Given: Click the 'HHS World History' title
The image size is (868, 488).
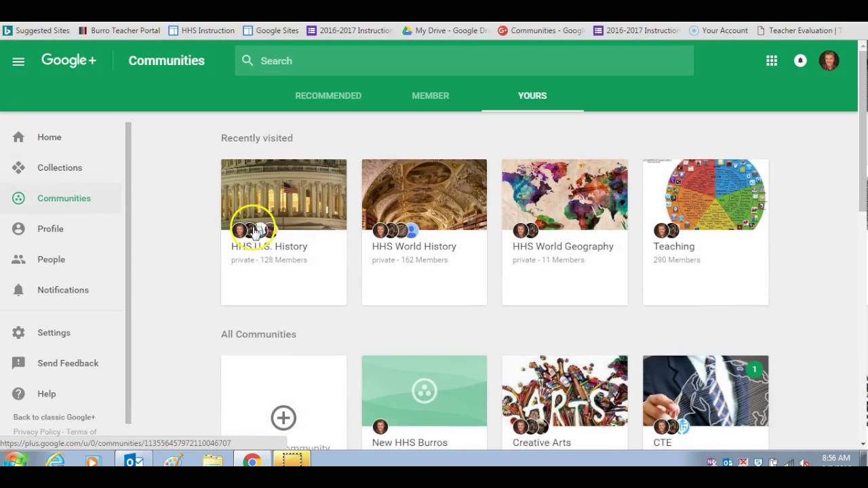Looking at the screenshot, I should (x=414, y=246).
